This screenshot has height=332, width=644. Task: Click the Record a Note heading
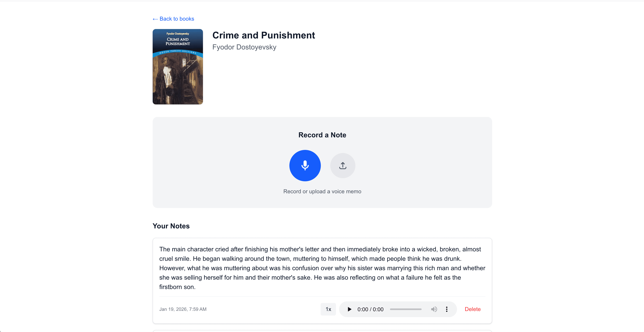322,135
